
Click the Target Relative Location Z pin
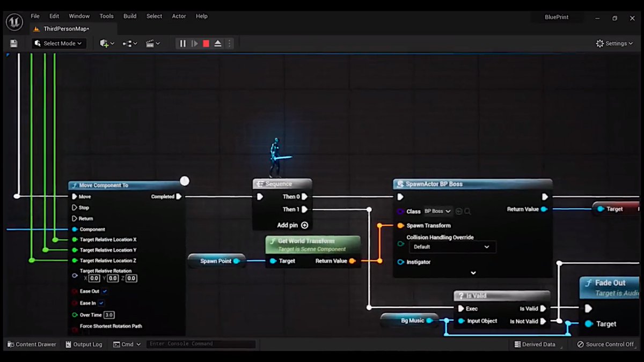[75, 260]
